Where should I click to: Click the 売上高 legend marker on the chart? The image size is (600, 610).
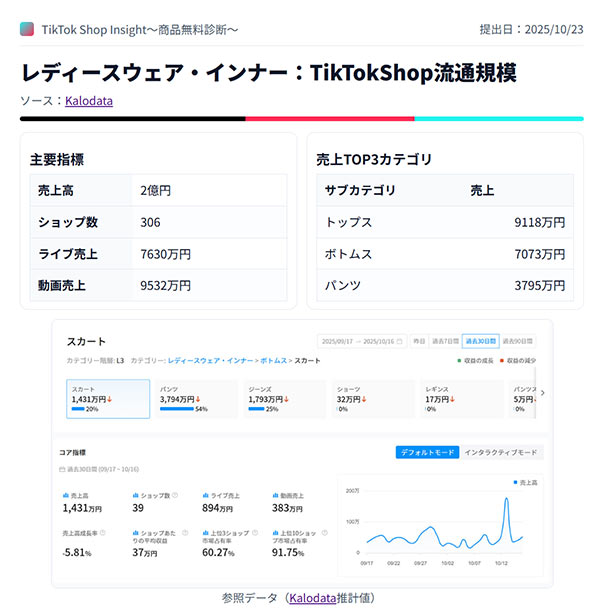[x=514, y=483]
